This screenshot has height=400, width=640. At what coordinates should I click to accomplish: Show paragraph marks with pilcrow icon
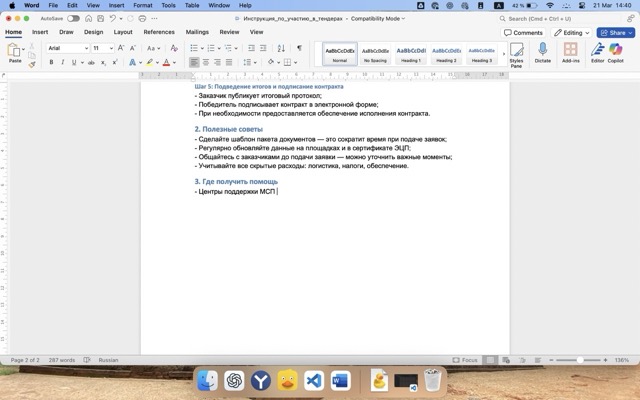click(x=298, y=48)
